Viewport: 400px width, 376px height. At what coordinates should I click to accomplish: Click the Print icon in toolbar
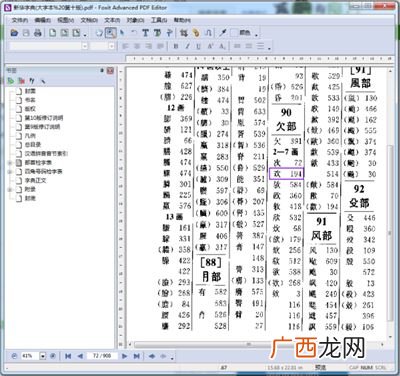pos(38,33)
